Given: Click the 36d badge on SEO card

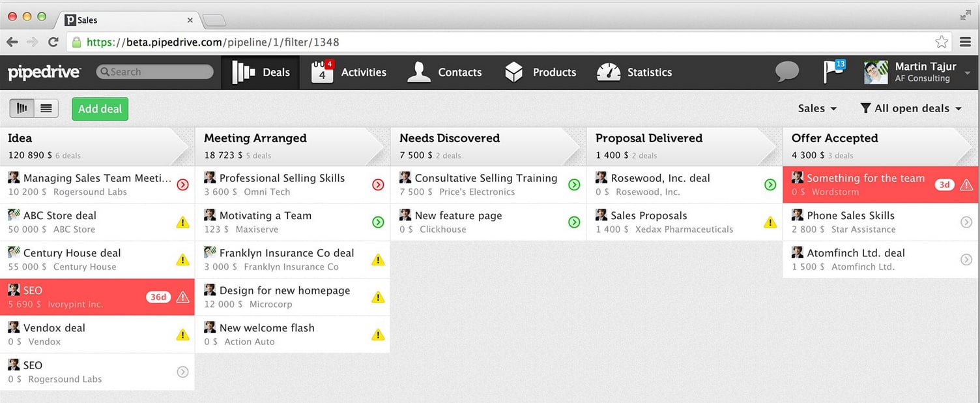Looking at the screenshot, I should tap(158, 297).
